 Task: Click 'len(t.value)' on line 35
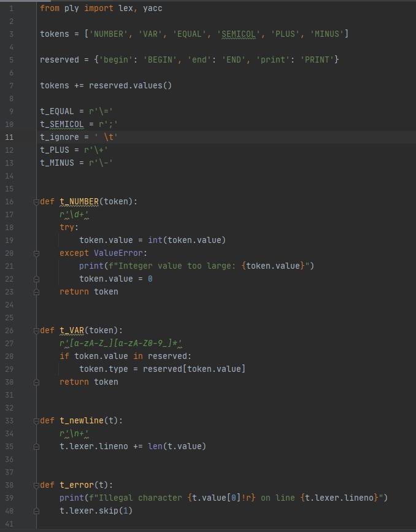click(177, 447)
